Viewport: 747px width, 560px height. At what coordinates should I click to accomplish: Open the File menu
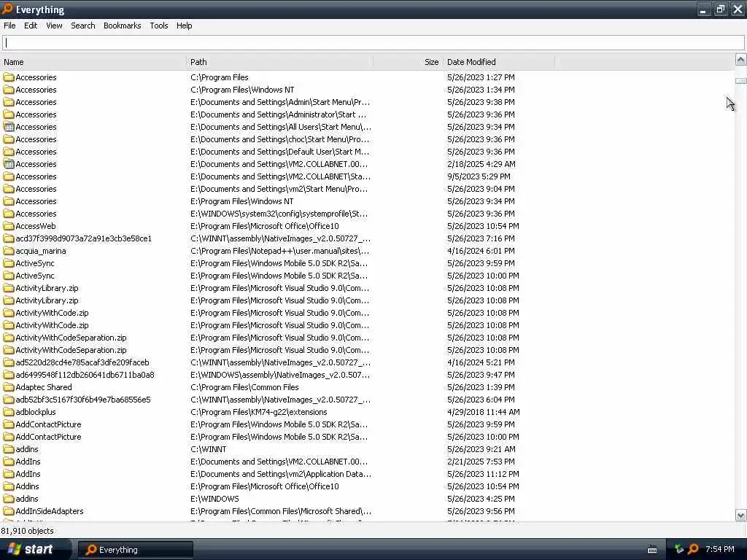(x=9, y=26)
